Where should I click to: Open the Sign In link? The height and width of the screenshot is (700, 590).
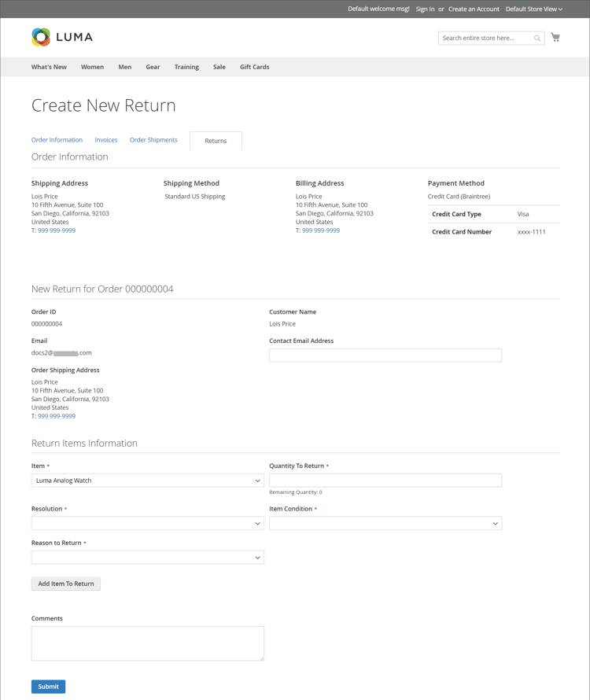[425, 9]
